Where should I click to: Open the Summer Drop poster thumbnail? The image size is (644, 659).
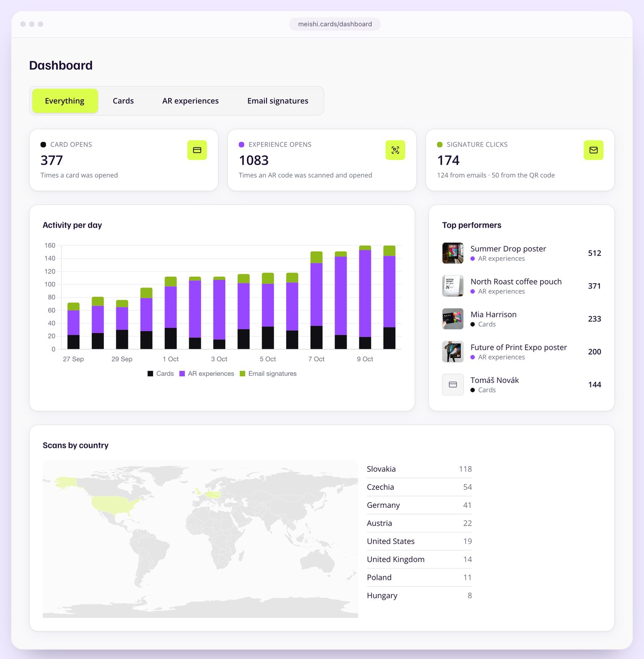(x=453, y=253)
